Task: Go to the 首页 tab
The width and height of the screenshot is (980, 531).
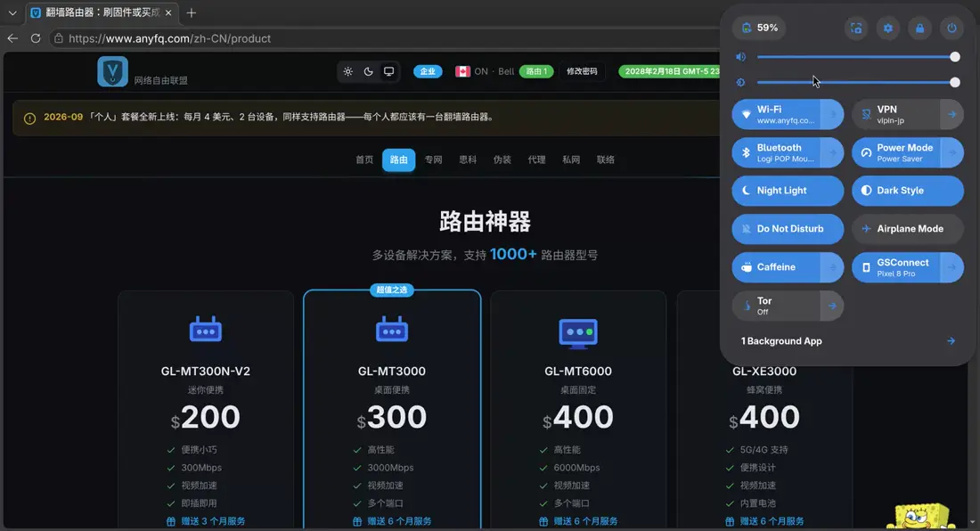Action: pos(364,160)
